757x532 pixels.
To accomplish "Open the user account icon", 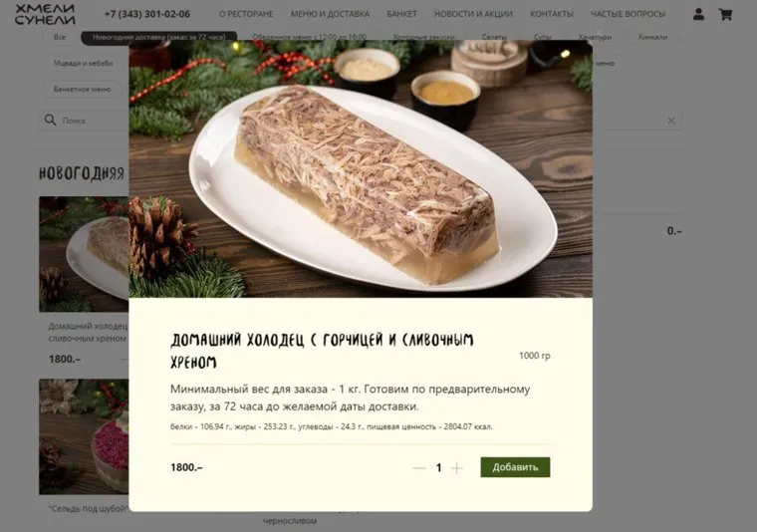I will (x=698, y=14).
